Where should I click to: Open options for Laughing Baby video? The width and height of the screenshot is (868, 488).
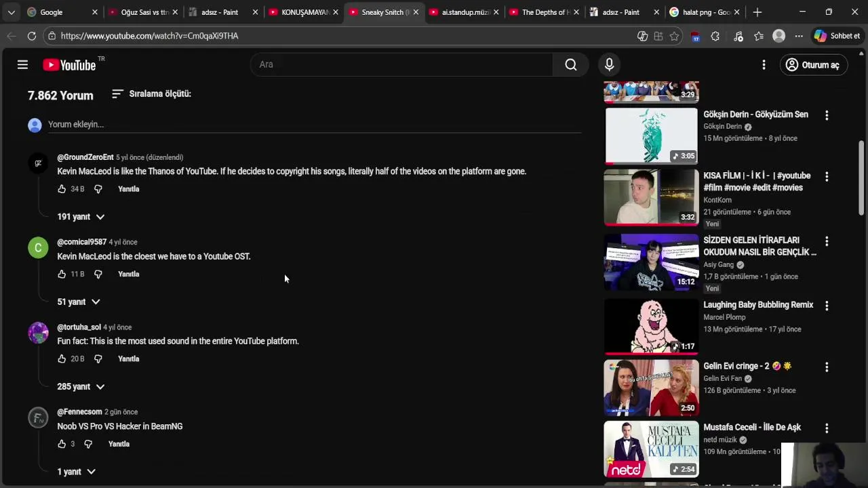pyautogui.click(x=827, y=306)
